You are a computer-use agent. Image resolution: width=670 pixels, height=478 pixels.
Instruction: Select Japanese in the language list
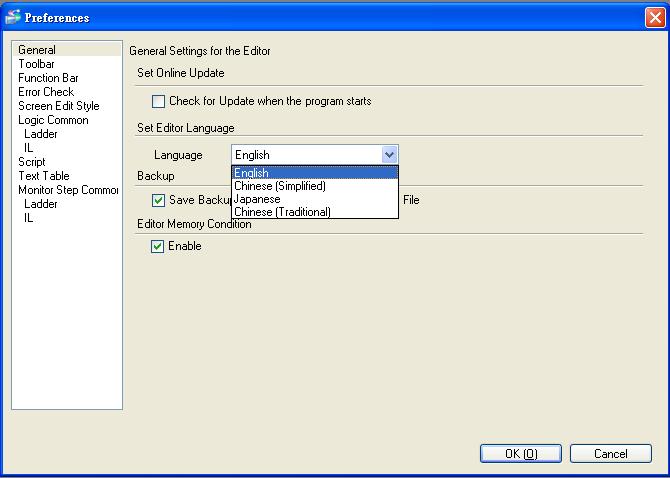pos(258,199)
